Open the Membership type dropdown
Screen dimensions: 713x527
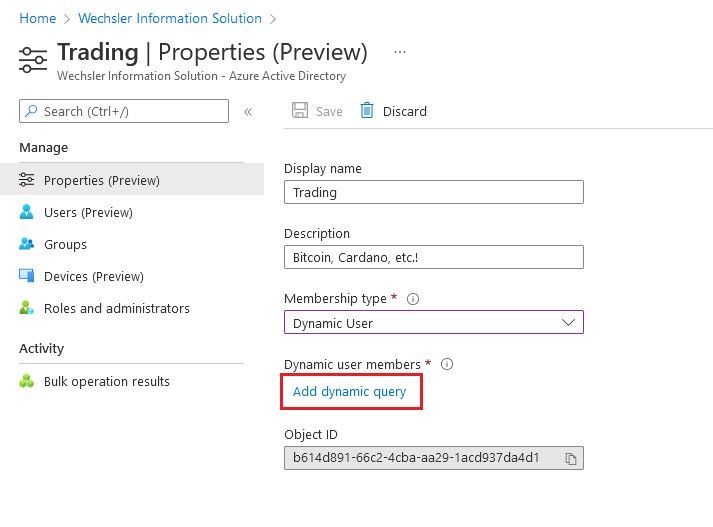coord(433,322)
